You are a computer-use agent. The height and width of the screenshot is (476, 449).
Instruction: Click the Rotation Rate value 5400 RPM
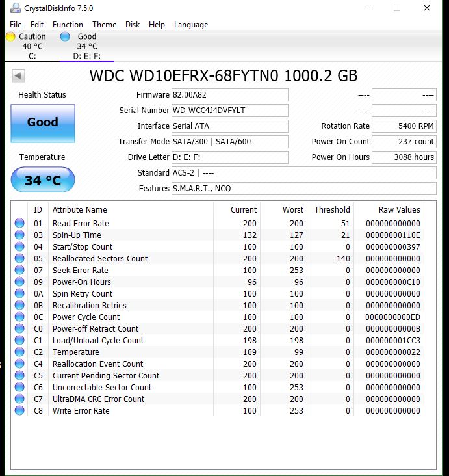404,126
